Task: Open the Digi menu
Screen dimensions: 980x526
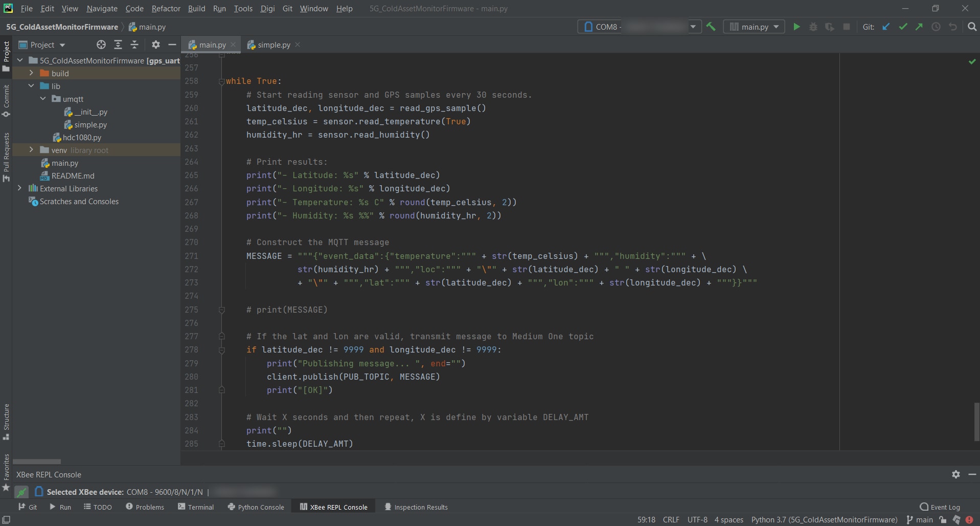Action: [267, 8]
